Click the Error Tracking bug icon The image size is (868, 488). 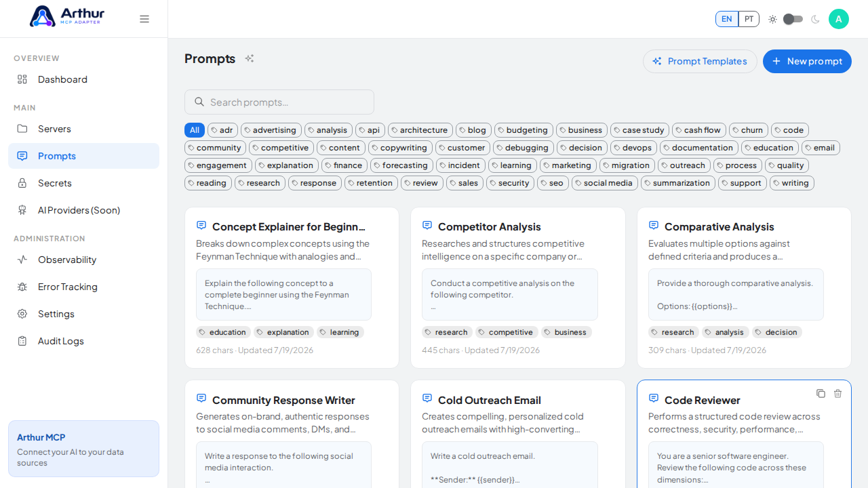point(22,287)
